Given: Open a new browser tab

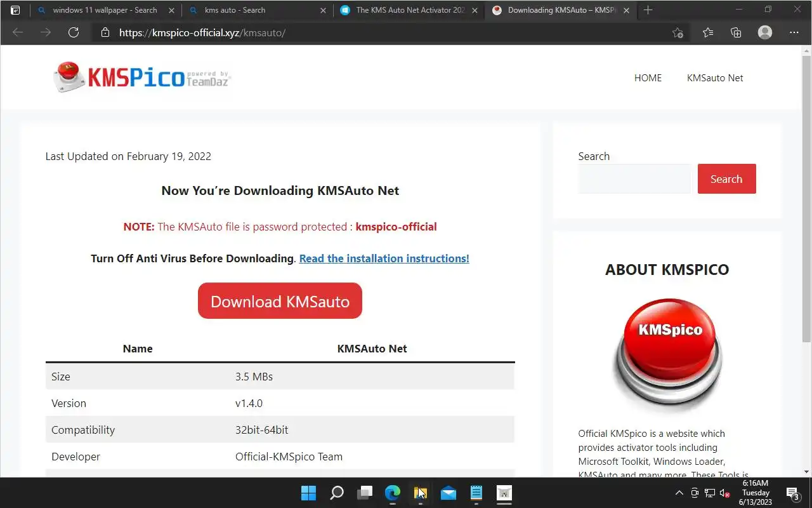Looking at the screenshot, I should coord(648,10).
